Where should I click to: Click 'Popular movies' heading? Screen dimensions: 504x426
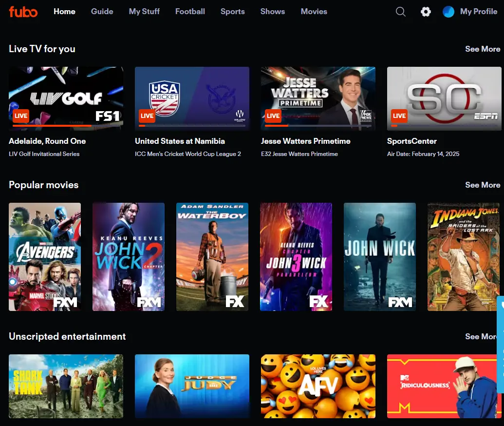tap(43, 185)
